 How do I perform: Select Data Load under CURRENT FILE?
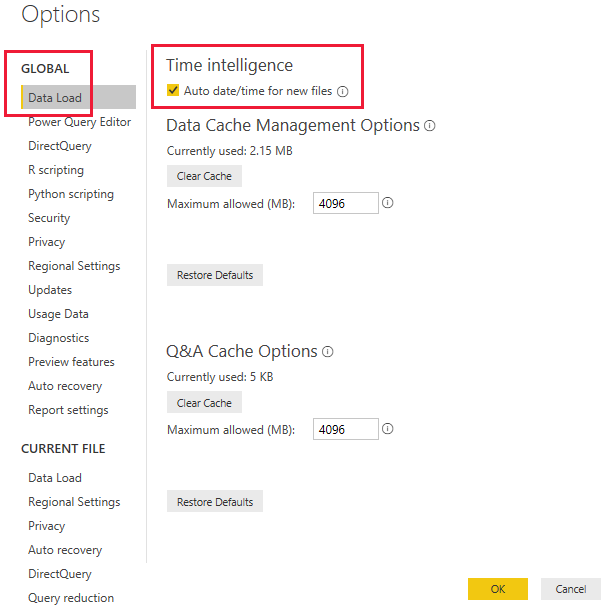55,478
